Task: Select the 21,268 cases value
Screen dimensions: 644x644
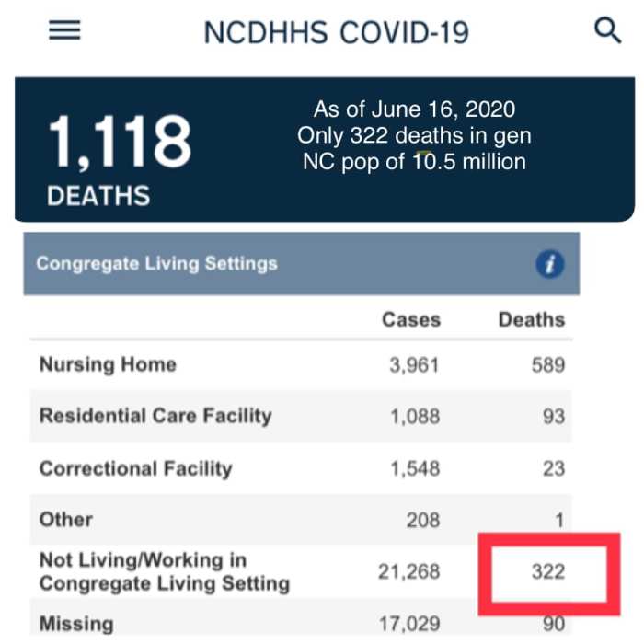Action: 408,572
